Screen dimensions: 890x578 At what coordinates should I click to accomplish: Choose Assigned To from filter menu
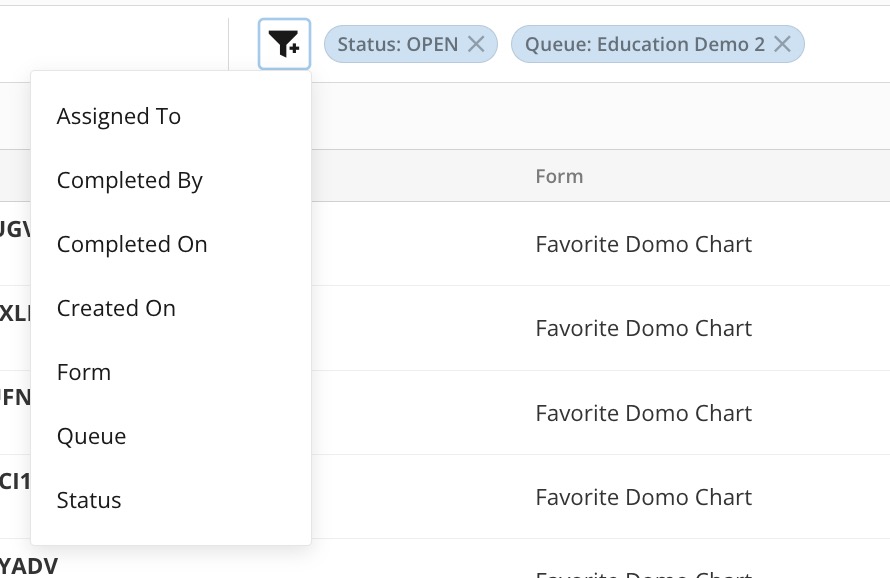(x=119, y=116)
